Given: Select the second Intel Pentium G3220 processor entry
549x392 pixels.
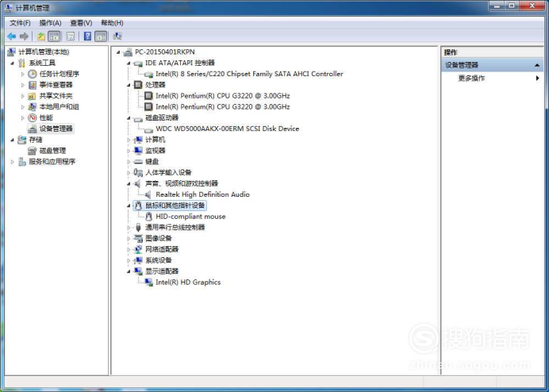Looking at the screenshot, I should 223,107.
